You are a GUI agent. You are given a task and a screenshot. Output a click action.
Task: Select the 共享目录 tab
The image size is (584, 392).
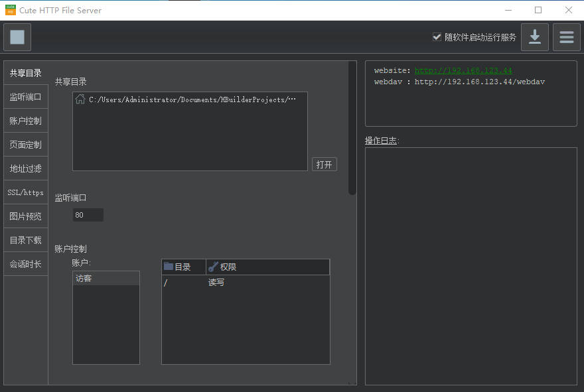coord(26,73)
